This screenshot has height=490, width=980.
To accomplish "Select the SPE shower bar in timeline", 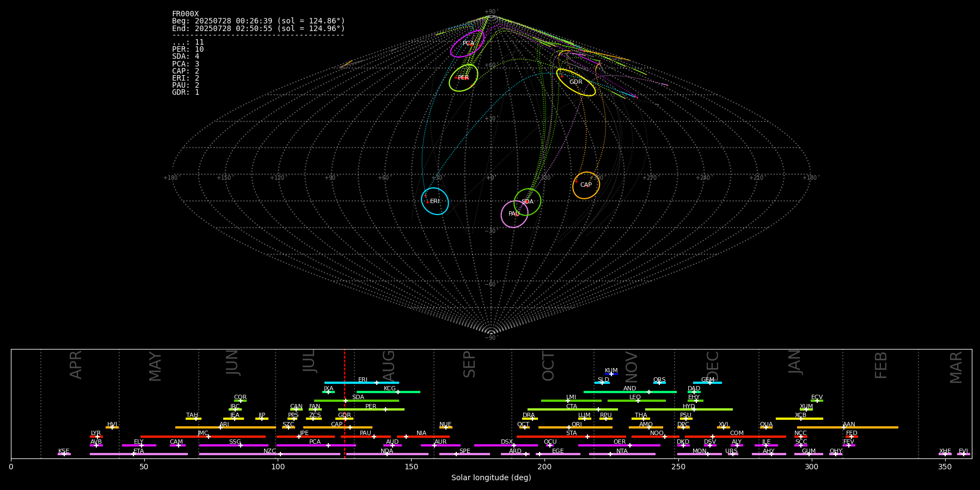I will tap(464, 454).
